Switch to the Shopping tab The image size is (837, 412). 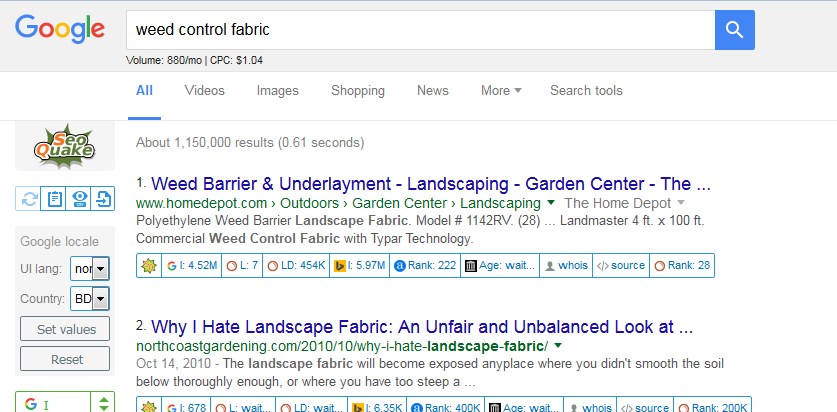[358, 91]
